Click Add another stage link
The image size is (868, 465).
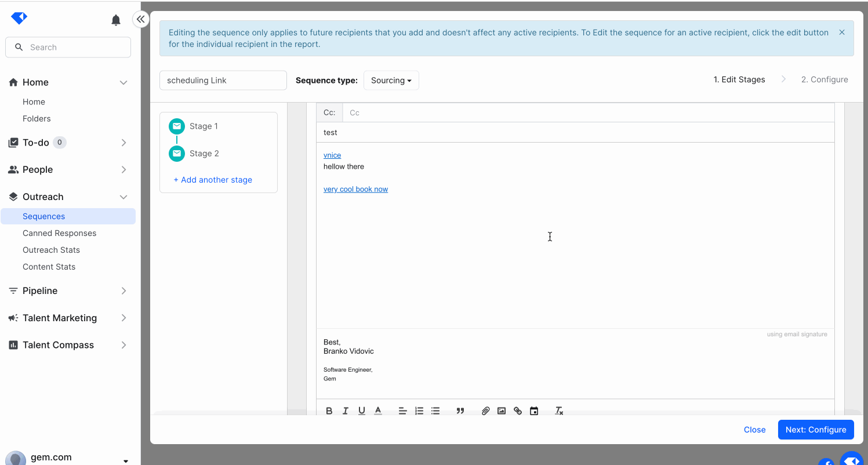(213, 180)
